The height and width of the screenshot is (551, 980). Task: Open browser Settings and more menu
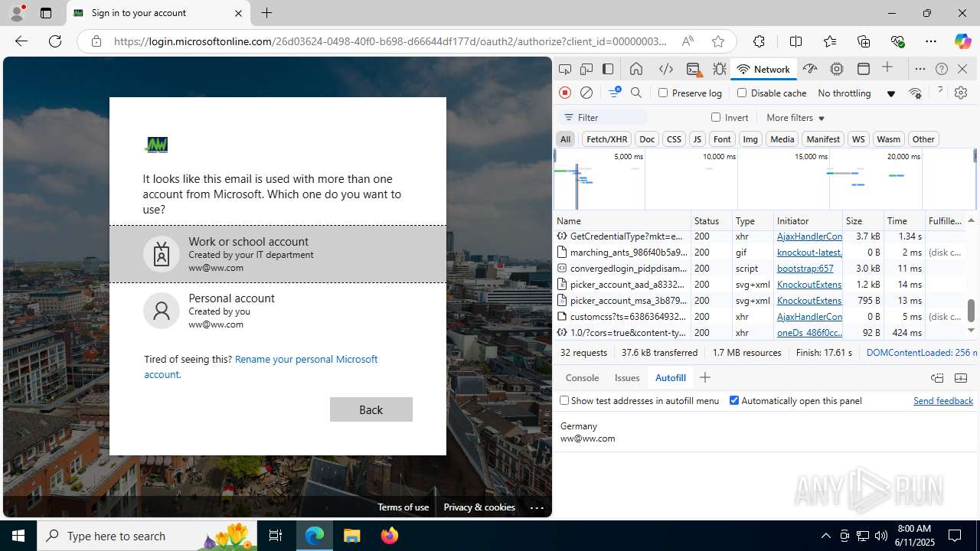(930, 41)
